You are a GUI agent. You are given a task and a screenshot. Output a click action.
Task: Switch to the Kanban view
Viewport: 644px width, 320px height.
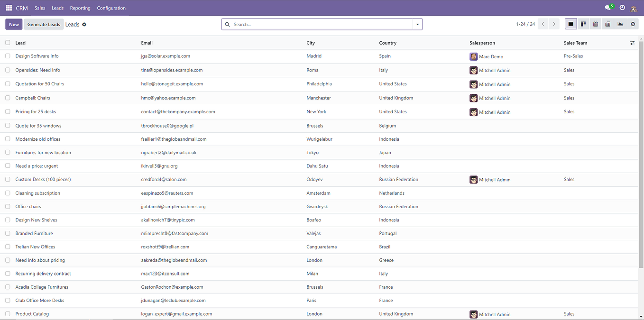(x=583, y=24)
